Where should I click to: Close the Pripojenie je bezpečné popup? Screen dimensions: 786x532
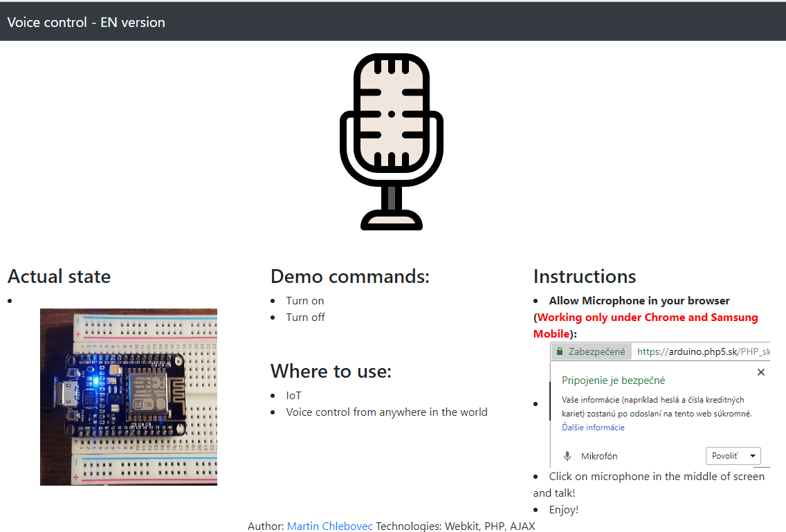(761, 372)
